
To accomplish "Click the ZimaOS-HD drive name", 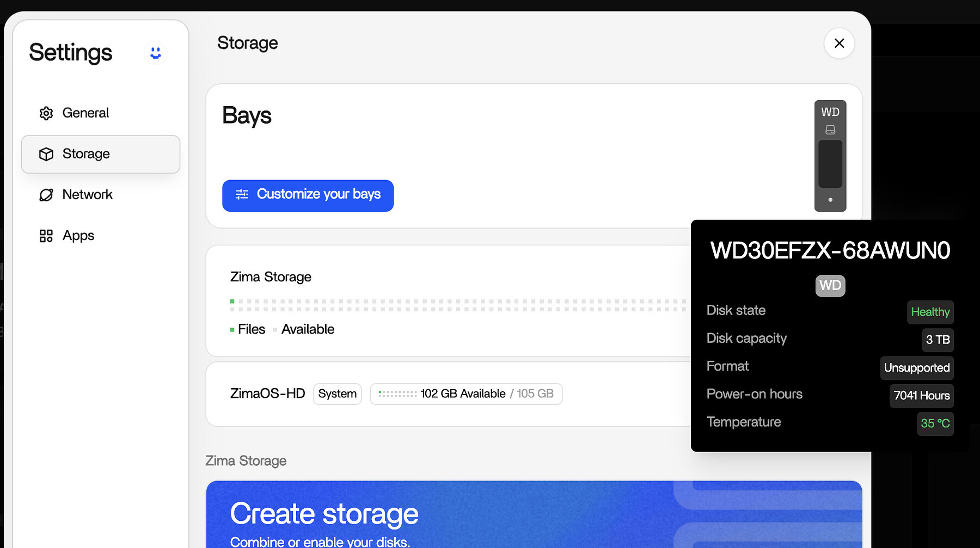I will (267, 393).
